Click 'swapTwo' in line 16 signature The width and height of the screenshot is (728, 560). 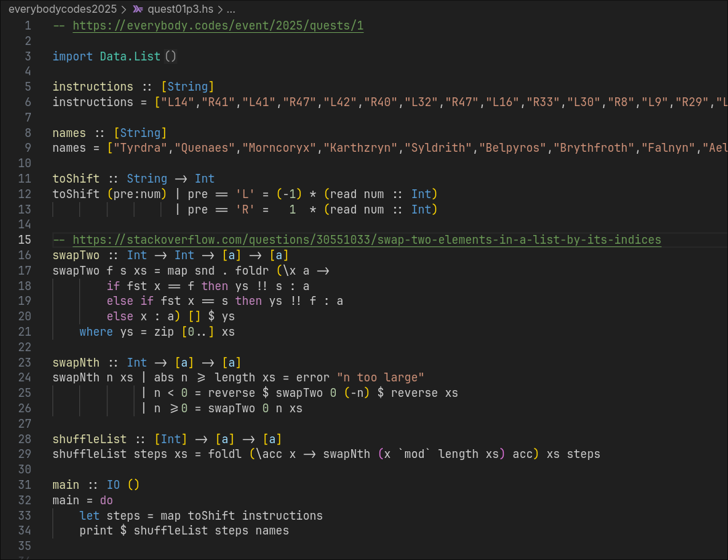[76, 255]
